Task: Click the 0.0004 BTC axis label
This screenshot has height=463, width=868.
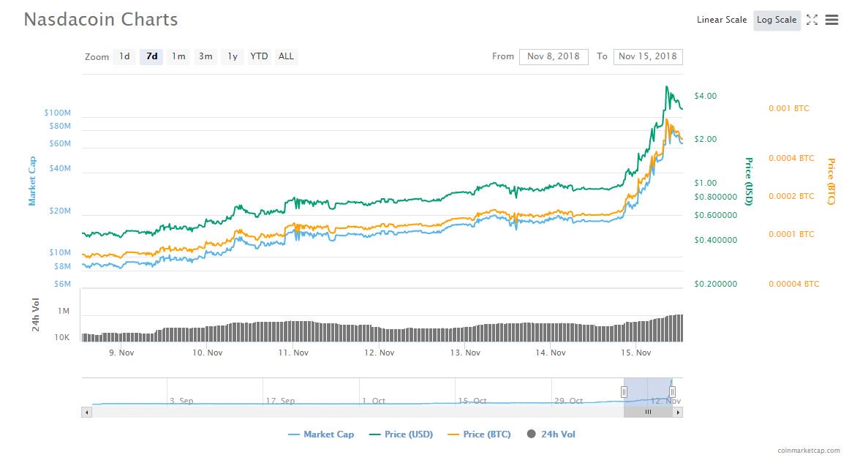Action: click(x=791, y=159)
